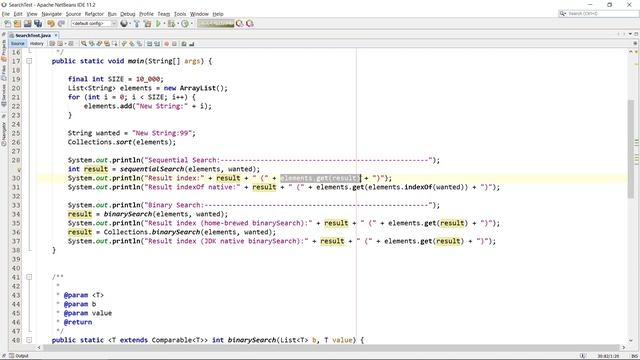
Task: Open the dropdown arrow next to Debug button
Action: (178, 24)
